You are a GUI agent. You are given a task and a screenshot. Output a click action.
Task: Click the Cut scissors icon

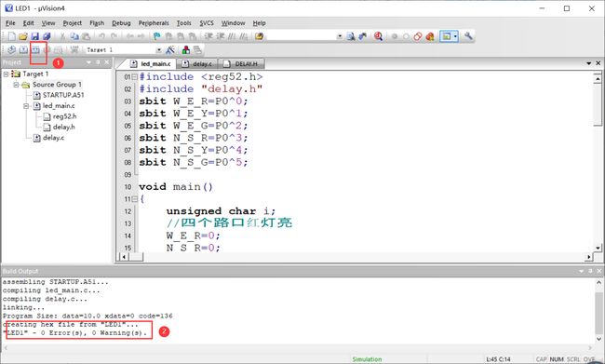(x=62, y=36)
